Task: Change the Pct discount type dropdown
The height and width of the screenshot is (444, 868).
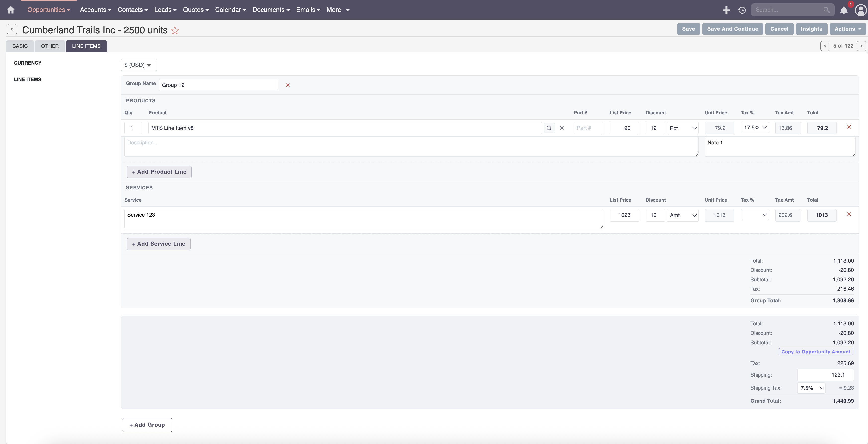Action: click(x=682, y=128)
